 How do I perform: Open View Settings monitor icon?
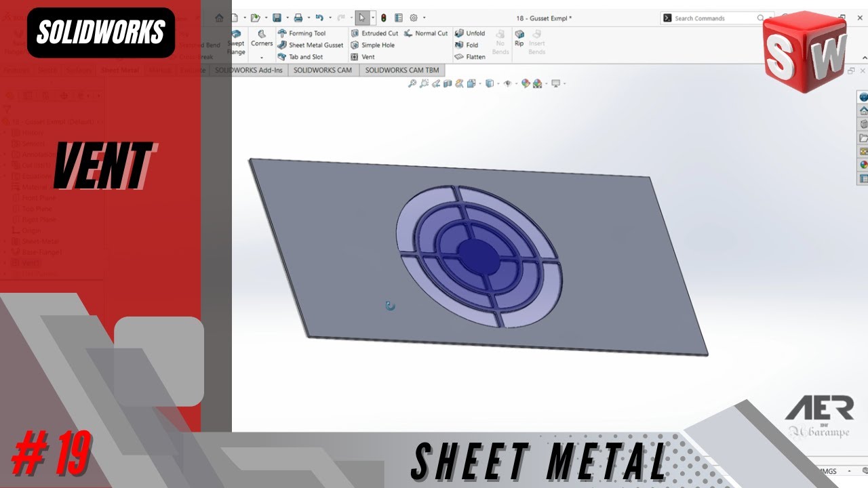[555, 83]
